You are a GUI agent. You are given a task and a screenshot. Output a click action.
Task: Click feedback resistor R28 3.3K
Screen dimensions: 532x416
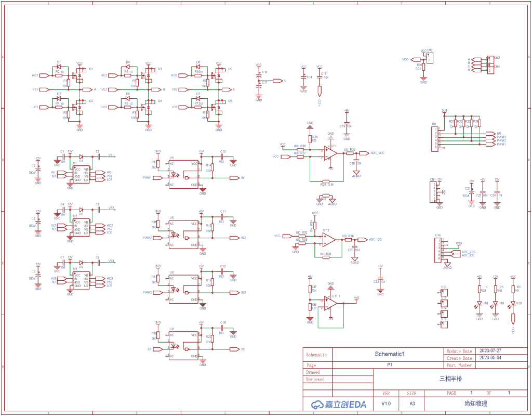326,181
